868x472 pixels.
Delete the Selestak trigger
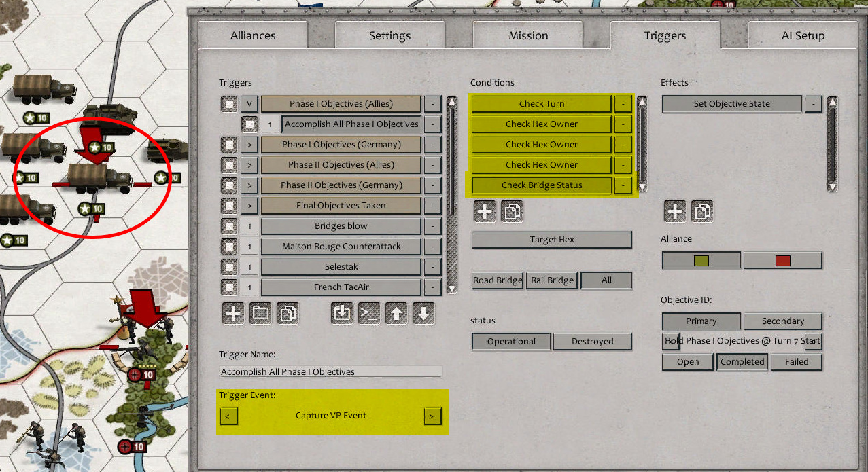pos(432,267)
